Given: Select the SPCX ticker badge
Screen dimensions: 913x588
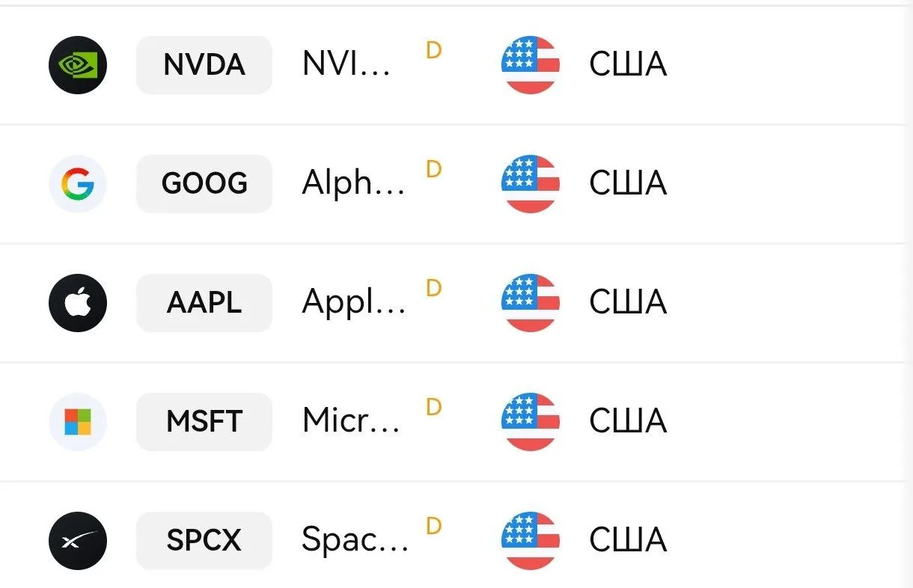Looking at the screenshot, I should (204, 541).
